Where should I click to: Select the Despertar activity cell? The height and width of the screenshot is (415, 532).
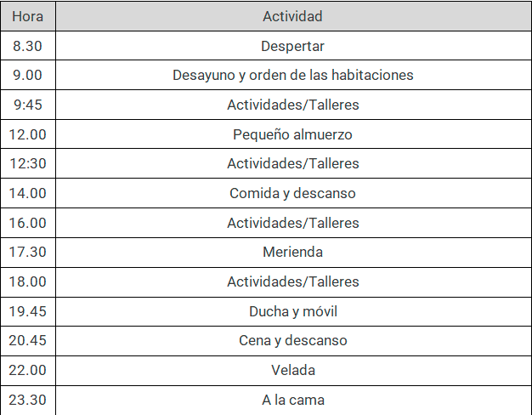(293, 46)
